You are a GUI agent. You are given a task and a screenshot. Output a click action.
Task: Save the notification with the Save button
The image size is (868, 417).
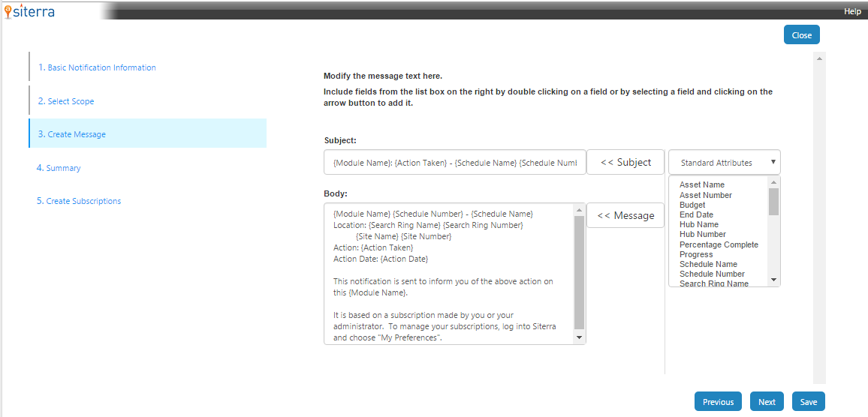(x=808, y=402)
